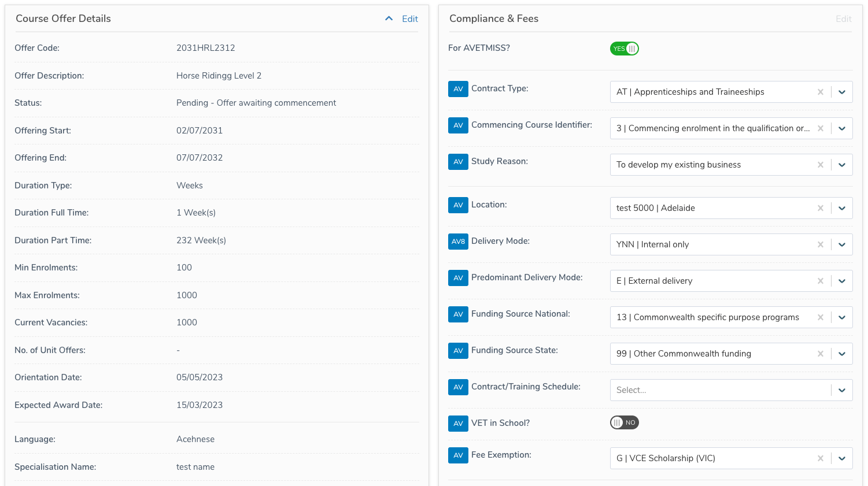This screenshot has height=486, width=868.
Task: Click the AV badge beside Study Reason
Action: [458, 162]
